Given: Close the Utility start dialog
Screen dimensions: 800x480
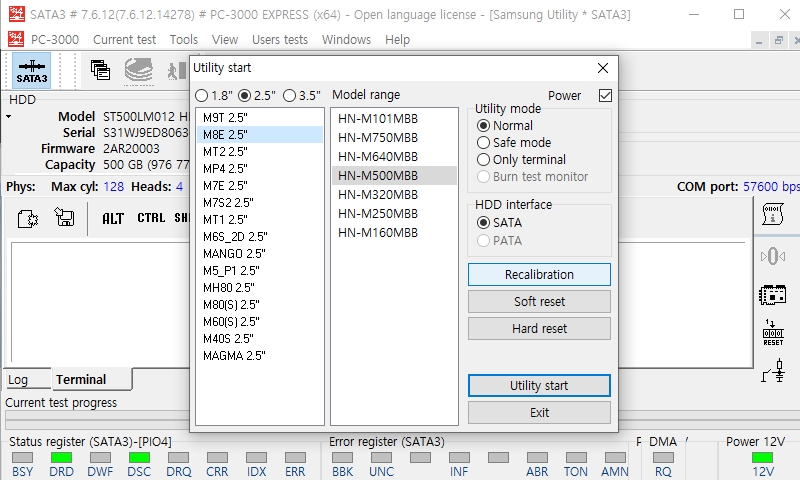Looking at the screenshot, I should (x=603, y=68).
